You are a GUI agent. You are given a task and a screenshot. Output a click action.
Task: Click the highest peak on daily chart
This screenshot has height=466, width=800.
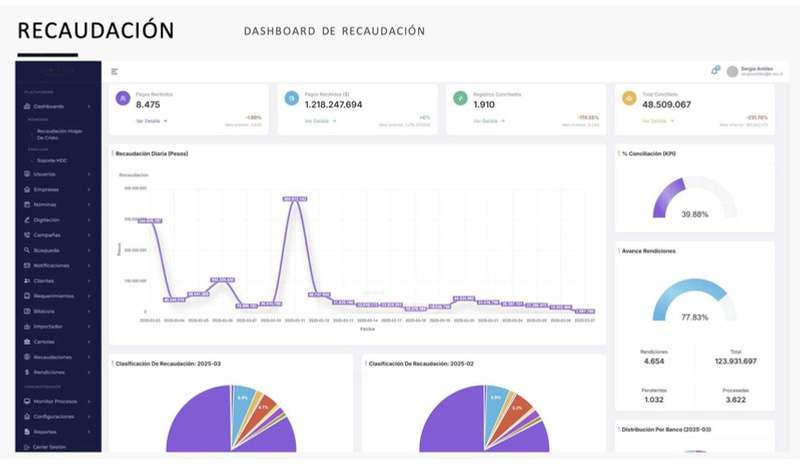click(x=294, y=200)
